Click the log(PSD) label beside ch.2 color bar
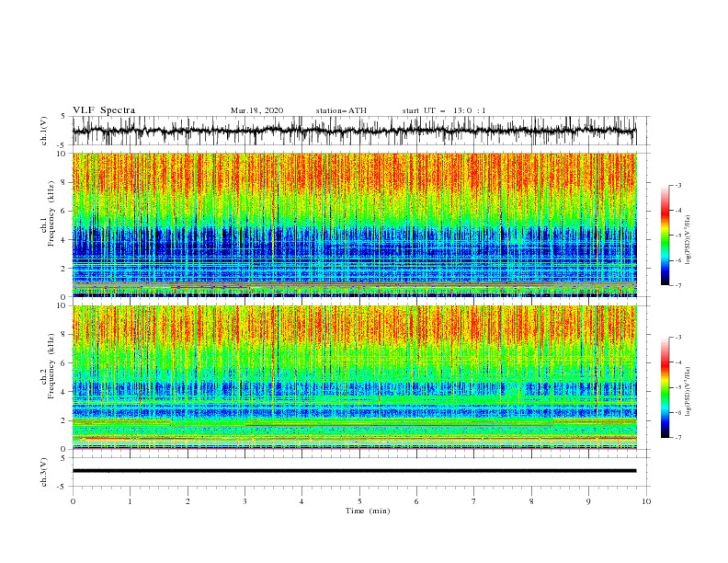 point(688,392)
